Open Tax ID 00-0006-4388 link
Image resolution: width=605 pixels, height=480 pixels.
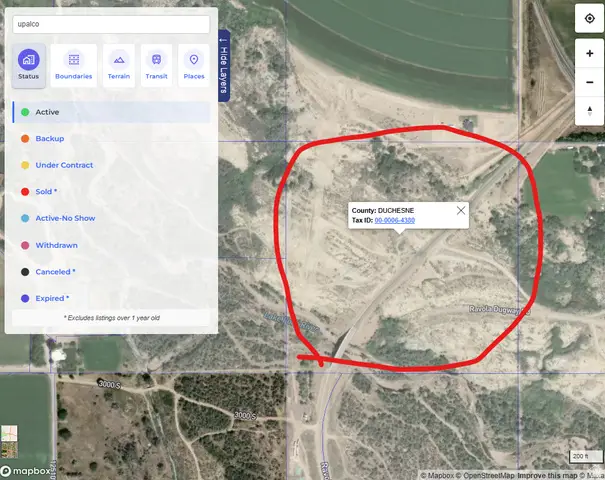[395, 220]
